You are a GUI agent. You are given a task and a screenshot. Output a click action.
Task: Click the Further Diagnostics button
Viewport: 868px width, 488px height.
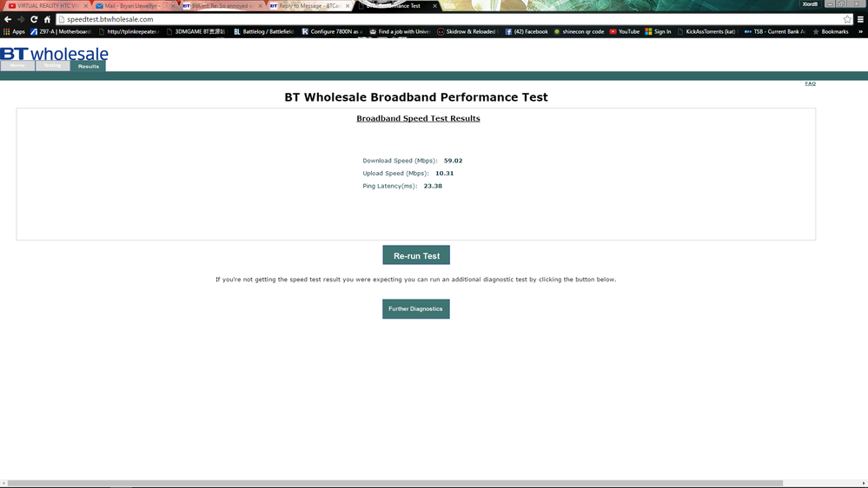(x=415, y=309)
